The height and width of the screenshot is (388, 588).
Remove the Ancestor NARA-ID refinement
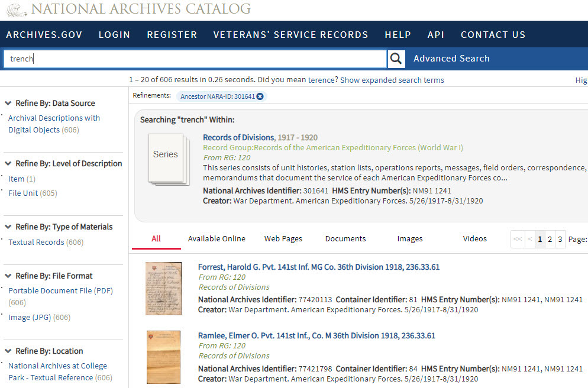tap(260, 96)
